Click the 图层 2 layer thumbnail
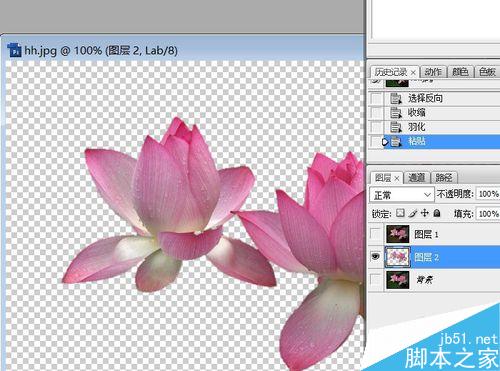Image resolution: width=500 pixels, height=371 pixels. [398, 257]
